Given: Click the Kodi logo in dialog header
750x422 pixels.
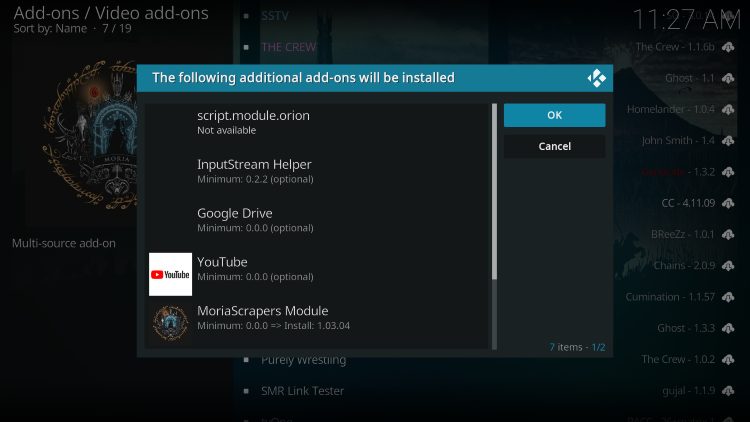Looking at the screenshot, I should [x=596, y=78].
